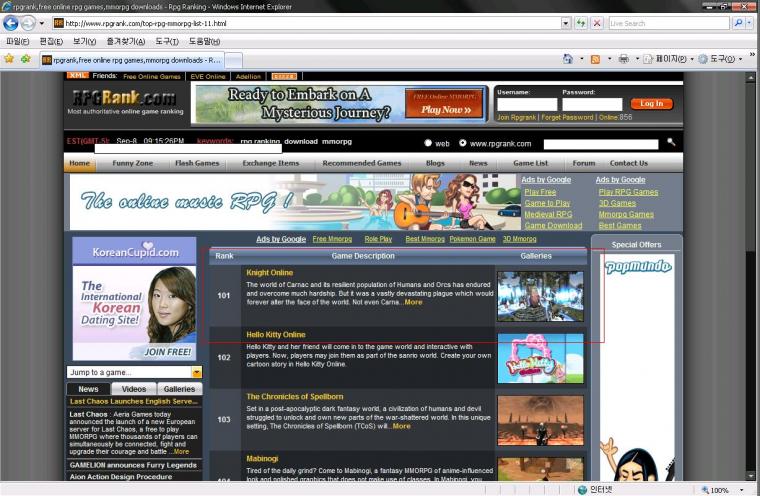760x496 pixels.
Task: Click the Add to Favorites icon
Action: pos(26,59)
